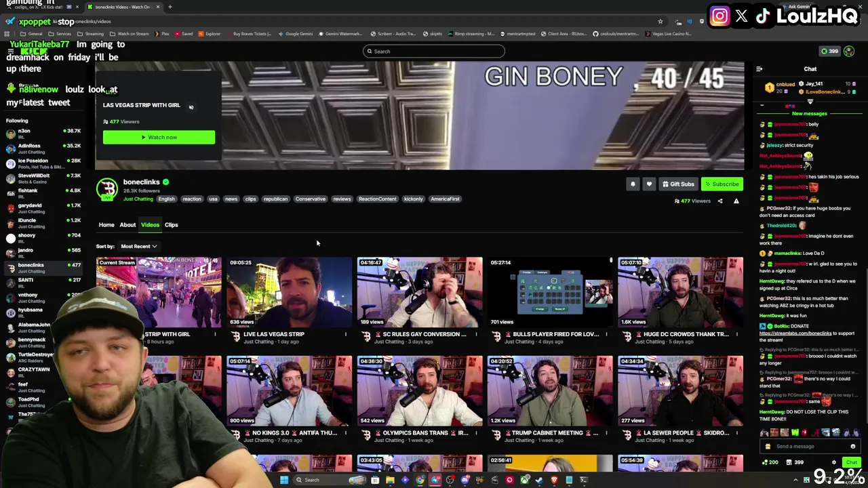Image resolution: width=868 pixels, height=488 pixels.
Task: Open the emoji picker in message box
Action: 852,446
